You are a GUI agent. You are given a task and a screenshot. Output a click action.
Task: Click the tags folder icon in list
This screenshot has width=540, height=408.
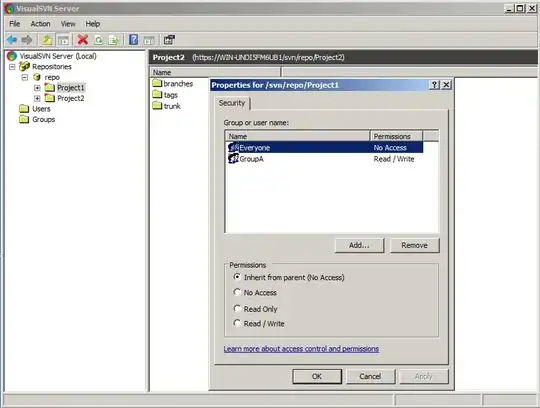coord(157,94)
